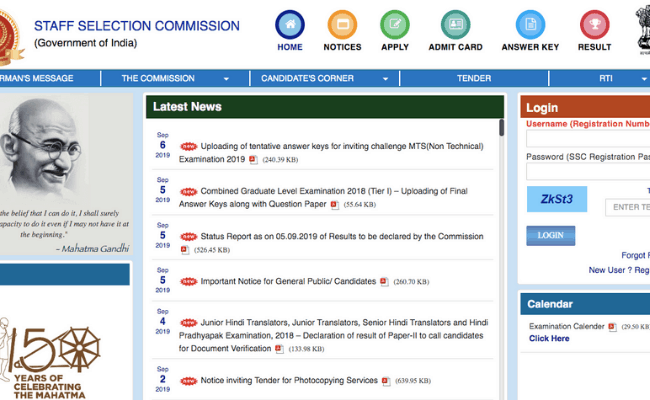Open PDF icon beside Photocopying Services tender

(x=385, y=381)
